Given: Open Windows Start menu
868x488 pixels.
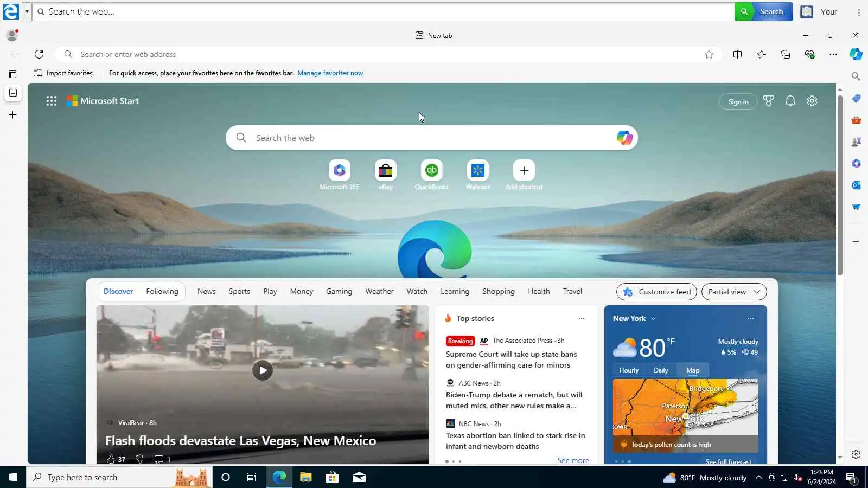Looking at the screenshot, I should pyautogui.click(x=13, y=477).
